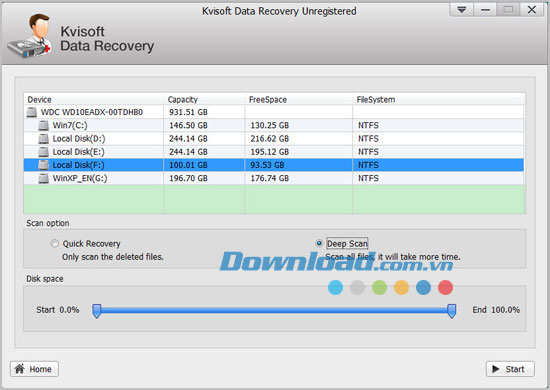Click the Start slider handle at 0.0%

[x=97, y=311]
